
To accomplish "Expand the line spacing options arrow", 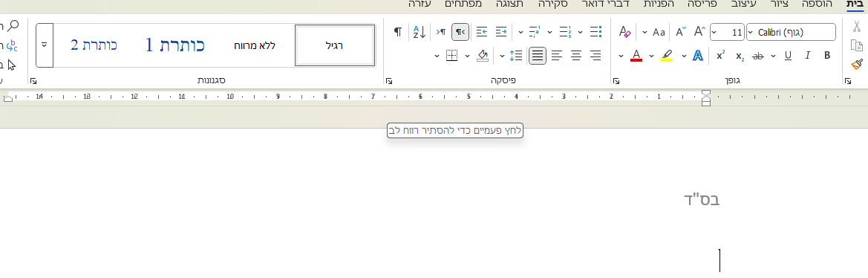I will 503,56.
